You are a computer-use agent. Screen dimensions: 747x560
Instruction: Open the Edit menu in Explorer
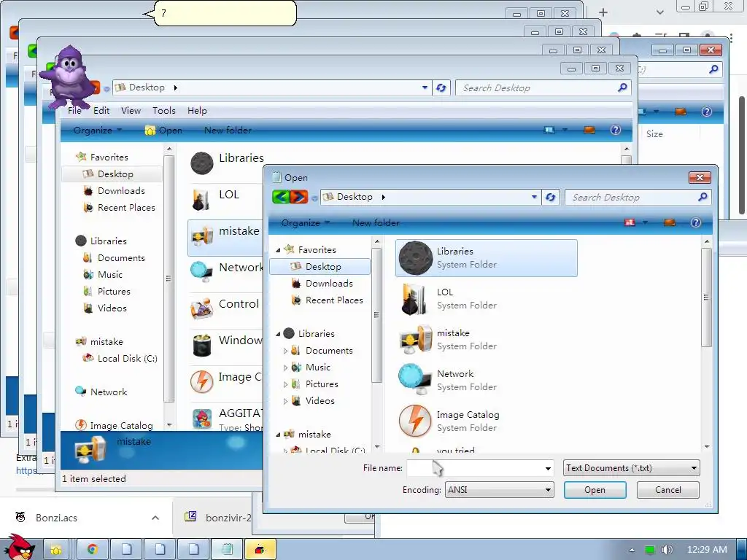[101, 111]
